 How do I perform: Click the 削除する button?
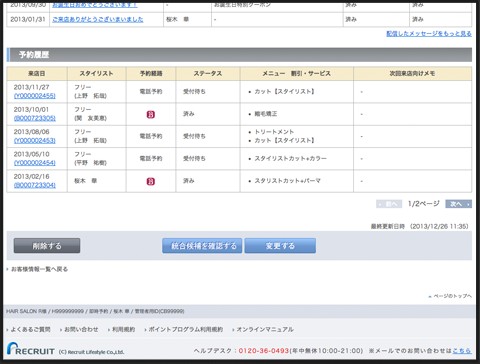point(47,246)
